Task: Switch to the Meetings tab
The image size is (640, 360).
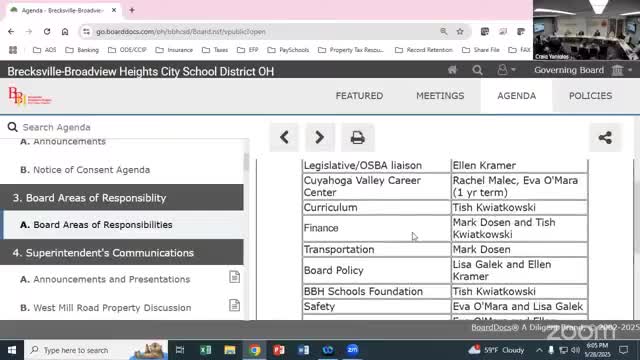Action: tap(440, 96)
